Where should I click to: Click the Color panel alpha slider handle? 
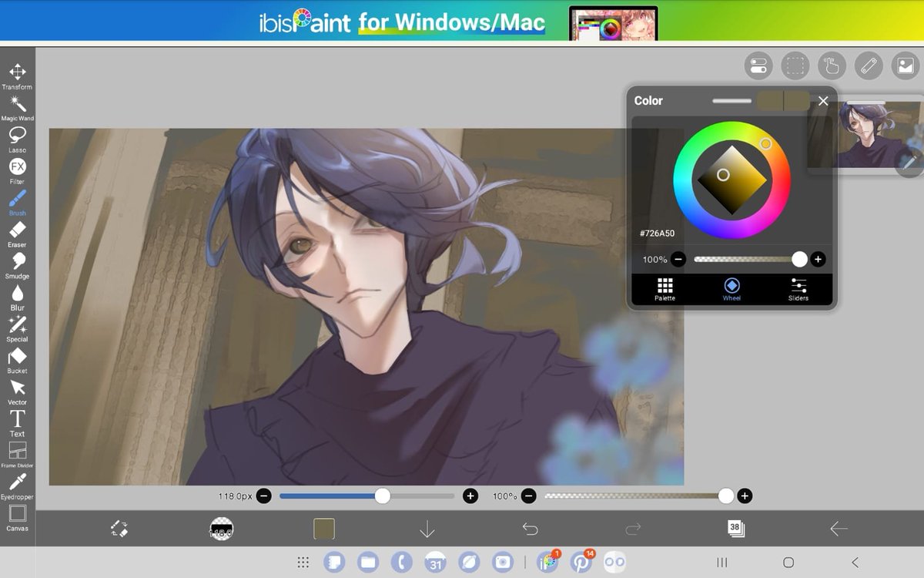click(x=800, y=260)
